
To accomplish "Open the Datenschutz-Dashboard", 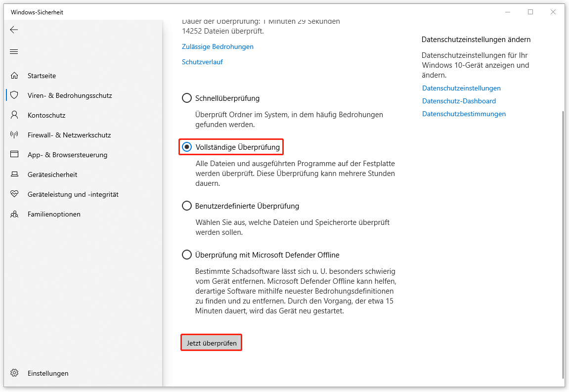I will coord(459,100).
